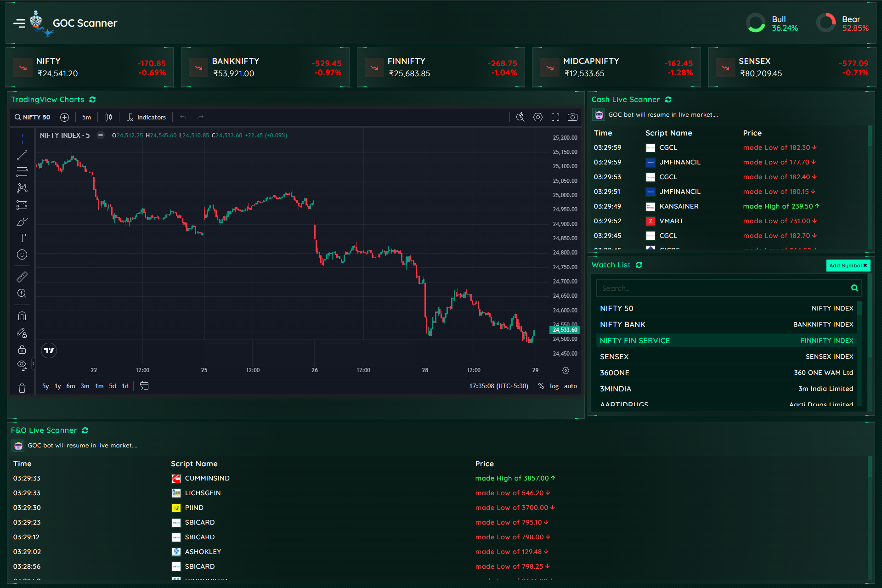Open the go to date calendar
This screenshot has width=882, height=588.
tap(144, 386)
